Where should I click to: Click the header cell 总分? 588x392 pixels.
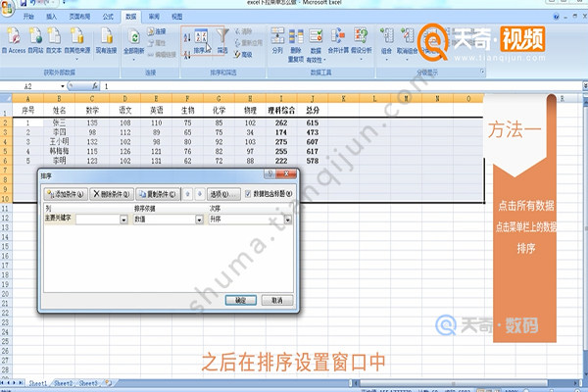point(313,111)
